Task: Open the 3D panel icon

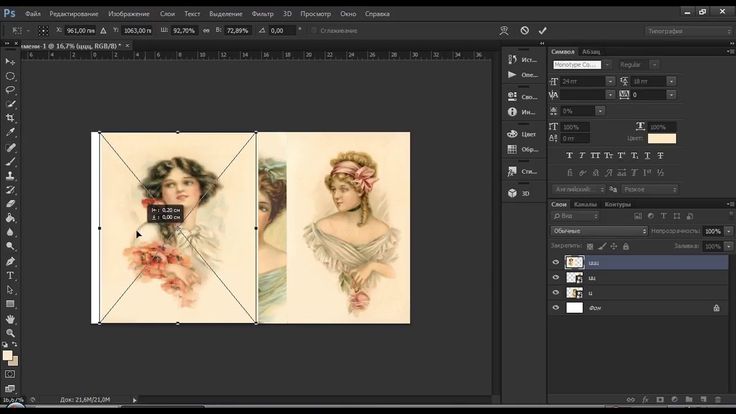Action: coord(512,192)
